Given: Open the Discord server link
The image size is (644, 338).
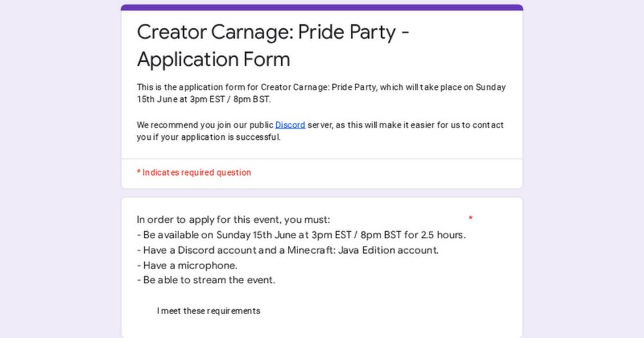Looking at the screenshot, I should click(x=290, y=125).
